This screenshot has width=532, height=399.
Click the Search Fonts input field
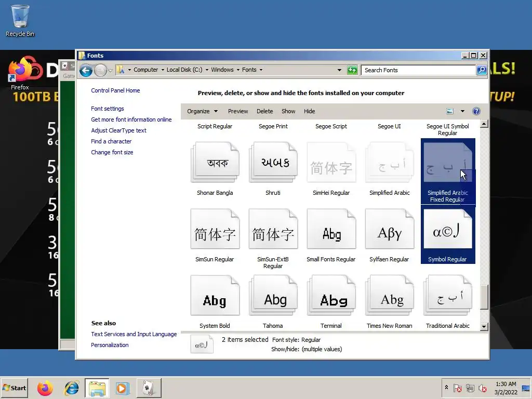pyautogui.click(x=418, y=70)
